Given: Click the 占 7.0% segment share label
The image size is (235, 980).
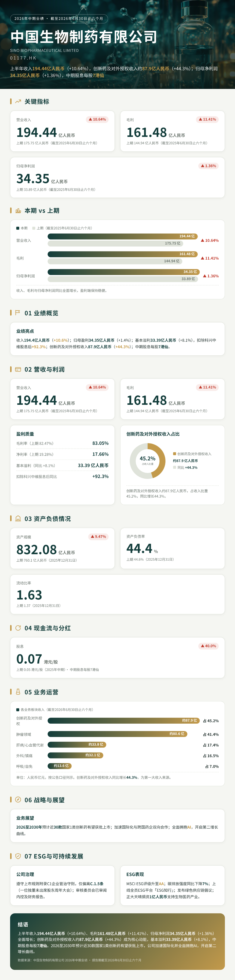Looking at the screenshot, I should [x=212, y=767].
